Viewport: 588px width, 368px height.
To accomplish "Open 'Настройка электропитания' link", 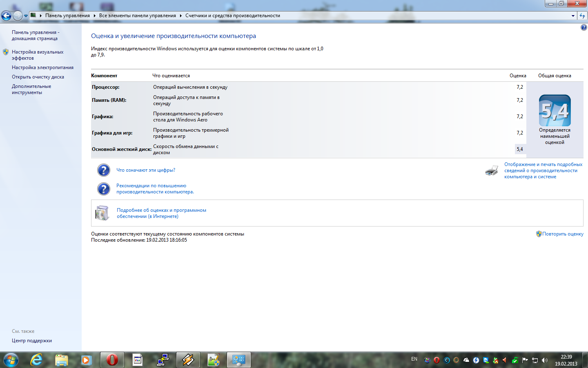I will (42, 67).
